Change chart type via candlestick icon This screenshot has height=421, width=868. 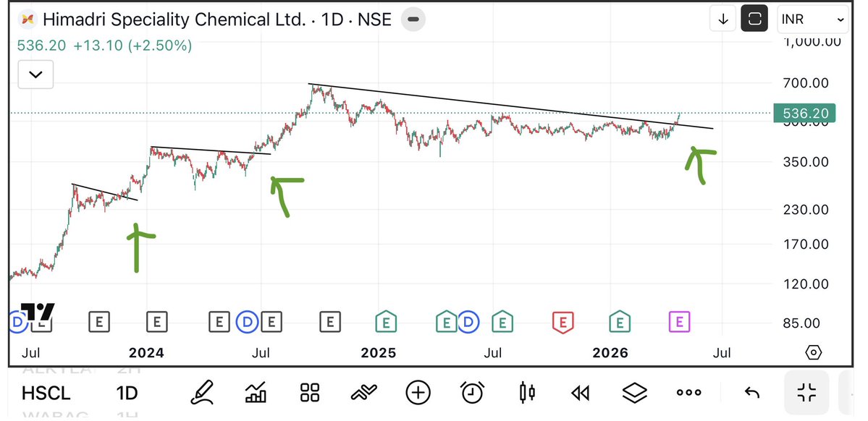click(x=527, y=393)
